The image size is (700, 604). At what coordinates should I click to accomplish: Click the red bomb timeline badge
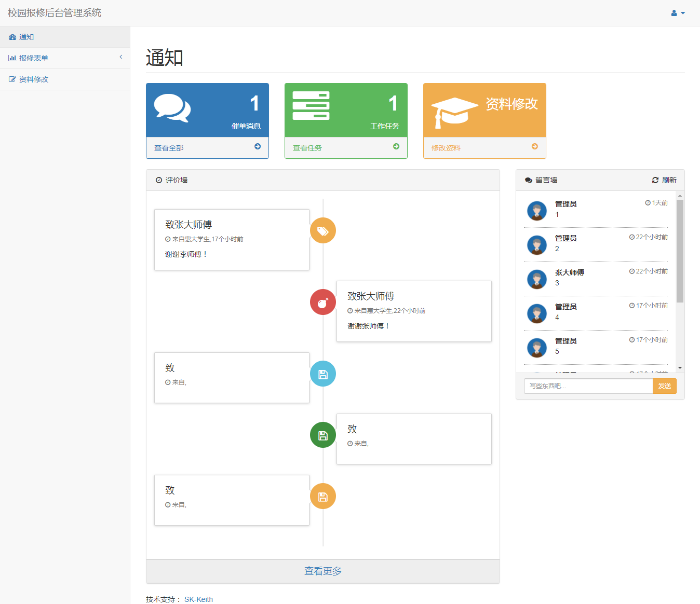323,302
